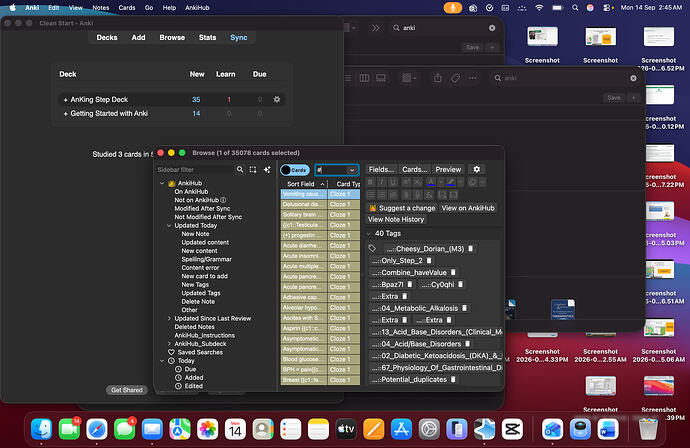690x448 pixels.
Task: Collapse the AnkiHub sidebar tree node
Action: 162,183
